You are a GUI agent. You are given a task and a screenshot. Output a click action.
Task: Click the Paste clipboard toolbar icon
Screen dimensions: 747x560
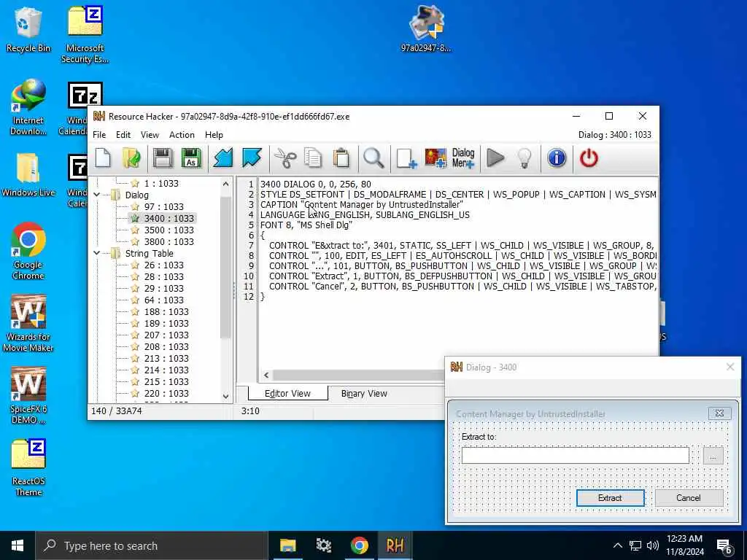pos(341,158)
